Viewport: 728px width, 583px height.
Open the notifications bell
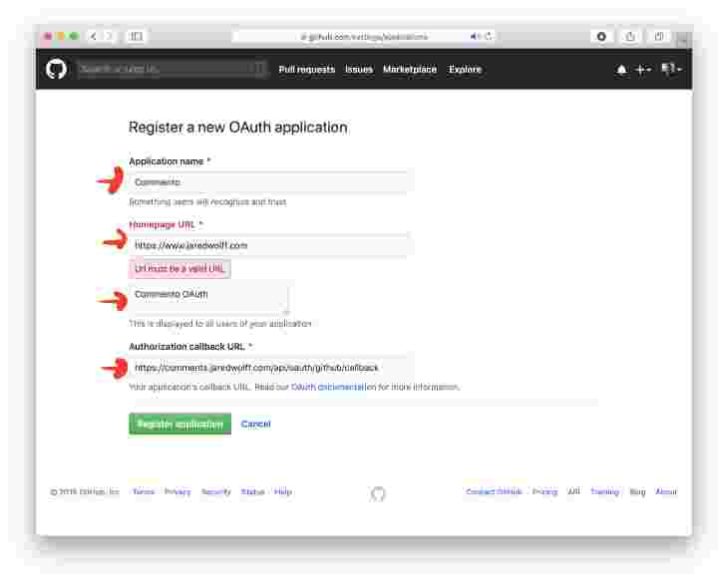(x=621, y=70)
